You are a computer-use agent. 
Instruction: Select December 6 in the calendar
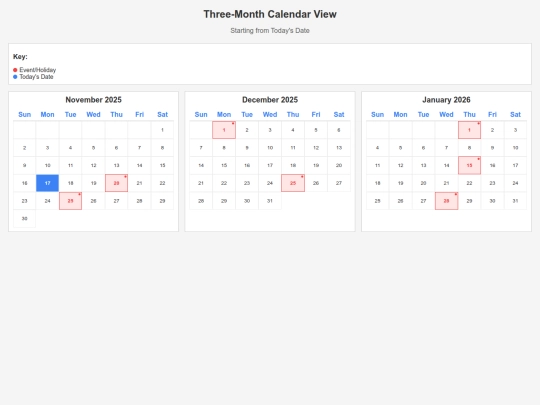339,130
